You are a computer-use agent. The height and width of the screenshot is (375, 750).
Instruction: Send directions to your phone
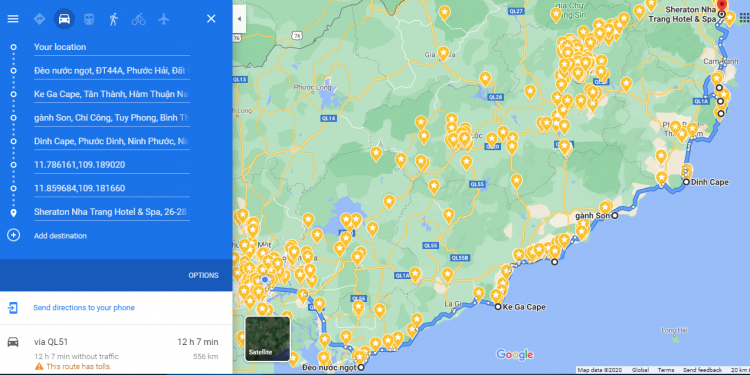(84, 308)
